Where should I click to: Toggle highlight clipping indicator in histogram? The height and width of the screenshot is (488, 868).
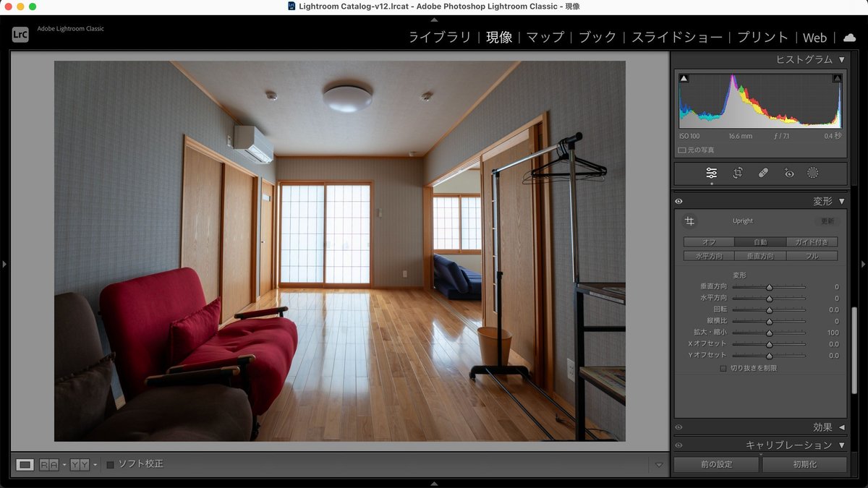[837, 78]
